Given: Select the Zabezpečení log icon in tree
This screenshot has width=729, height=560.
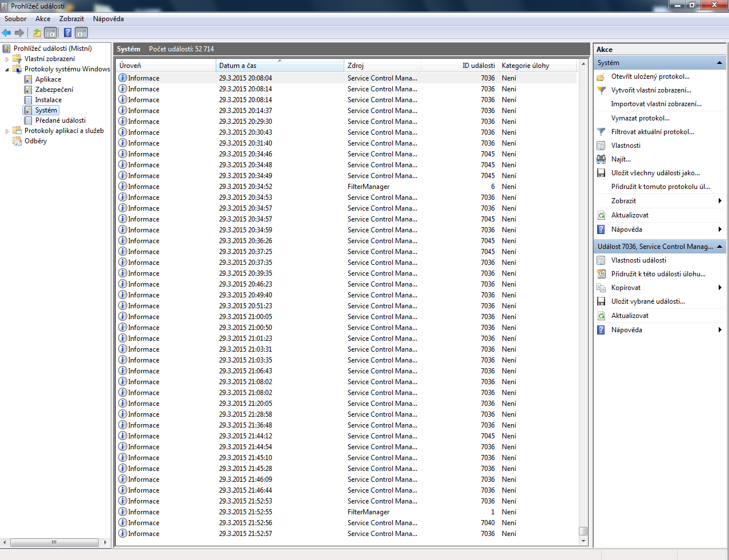Looking at the screenshot, I should click(28, 90).
